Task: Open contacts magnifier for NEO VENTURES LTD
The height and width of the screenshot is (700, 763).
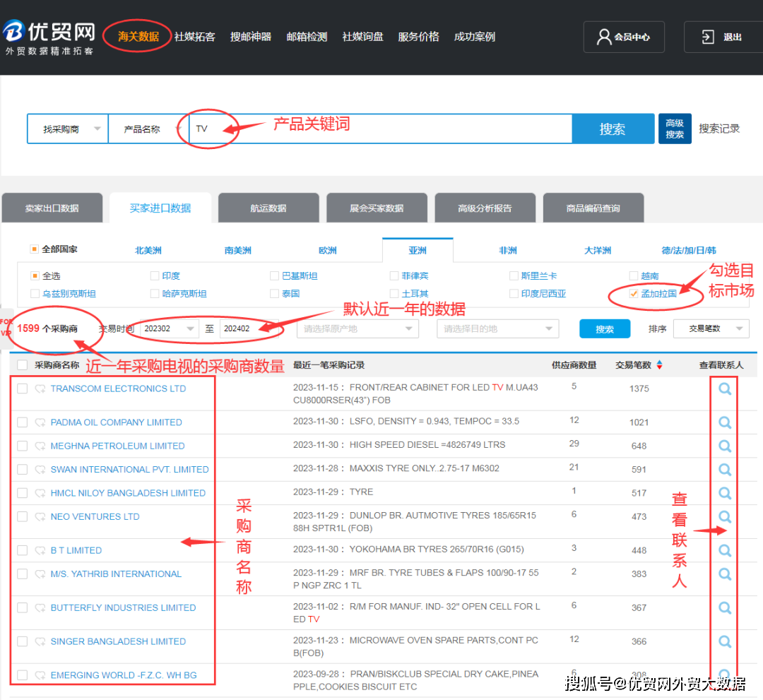Action: pos(723,516)
